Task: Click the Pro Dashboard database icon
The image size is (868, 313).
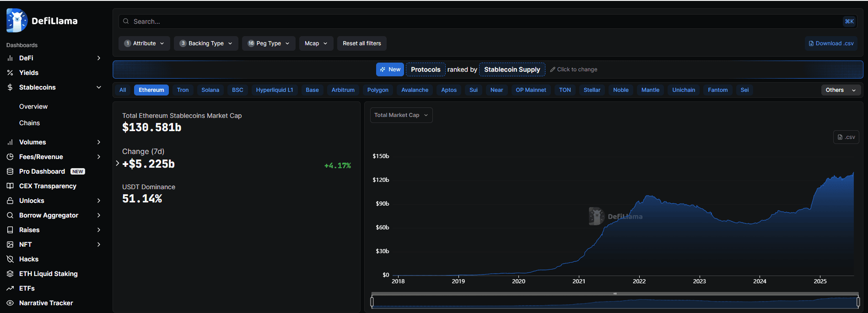Action: tap(10, 171)
